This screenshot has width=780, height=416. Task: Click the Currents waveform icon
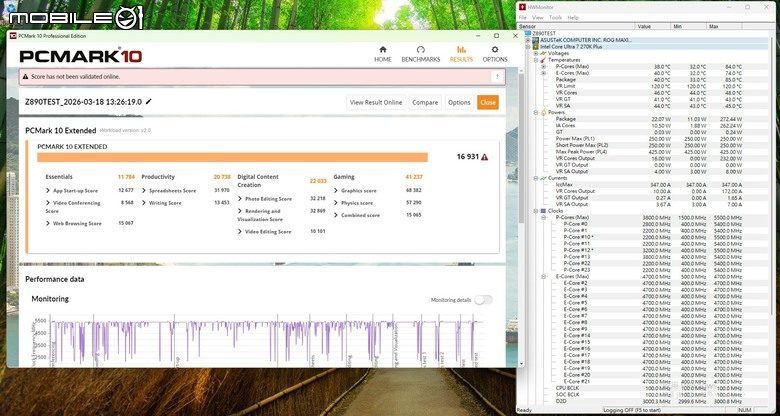point(543,178)
